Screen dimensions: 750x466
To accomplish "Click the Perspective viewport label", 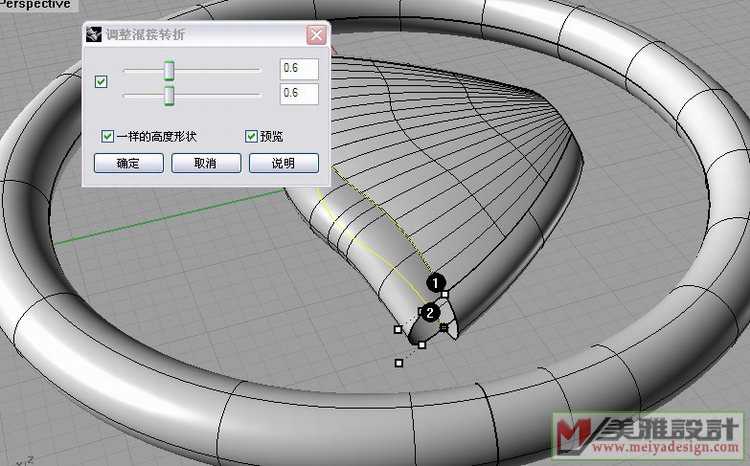I will (36, 5).
